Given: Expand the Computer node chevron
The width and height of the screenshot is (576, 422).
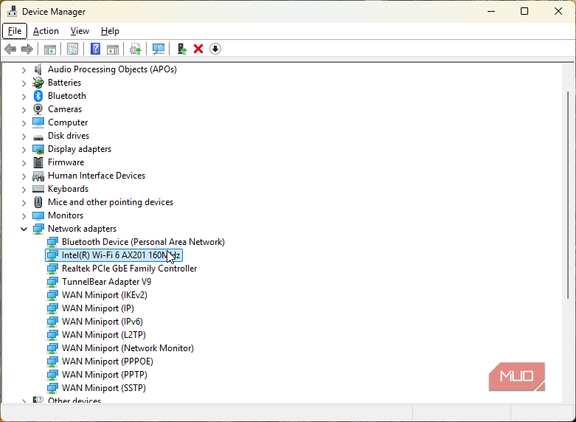Looking at the screenshot, I should 24,123.
